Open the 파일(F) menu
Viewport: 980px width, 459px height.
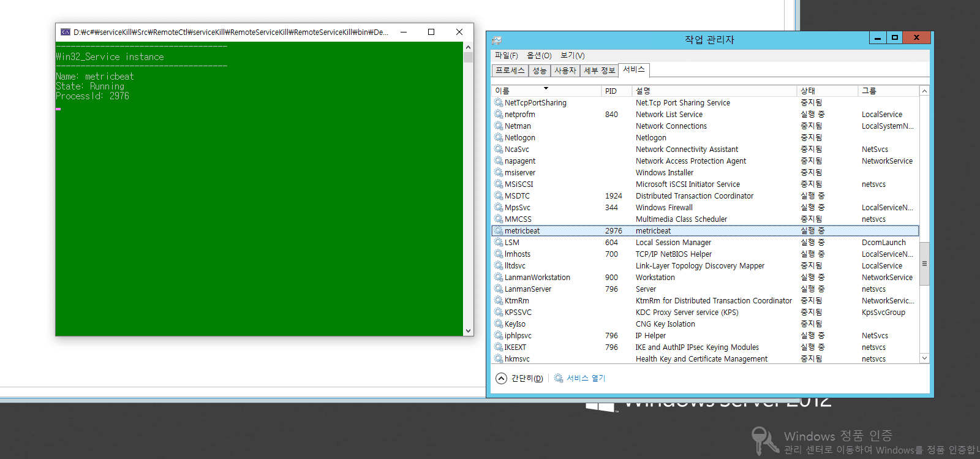click(x=506, y=56)
